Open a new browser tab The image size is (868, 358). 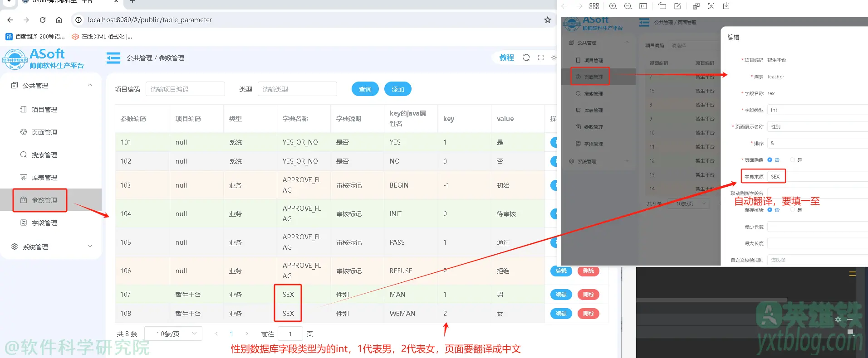(x=132, y=1)
